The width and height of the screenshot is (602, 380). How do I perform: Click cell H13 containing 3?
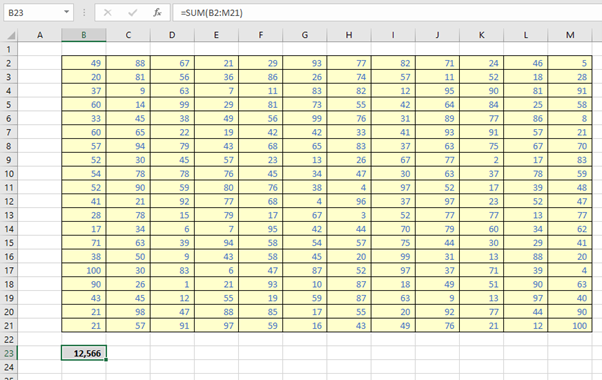point(349,215)
